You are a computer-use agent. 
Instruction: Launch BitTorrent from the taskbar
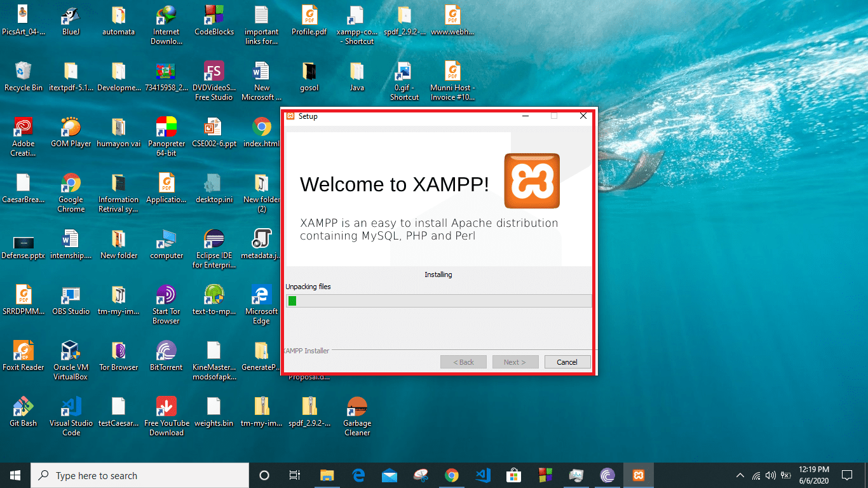tap(607, 475)
